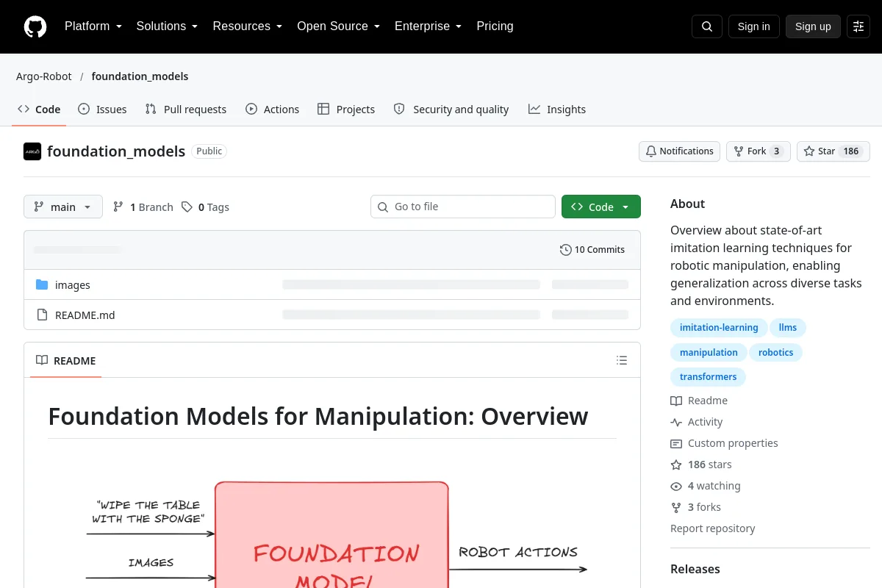The image size is (882, 588).
Task: Open the Releases heading link
Action: (695, 569)
